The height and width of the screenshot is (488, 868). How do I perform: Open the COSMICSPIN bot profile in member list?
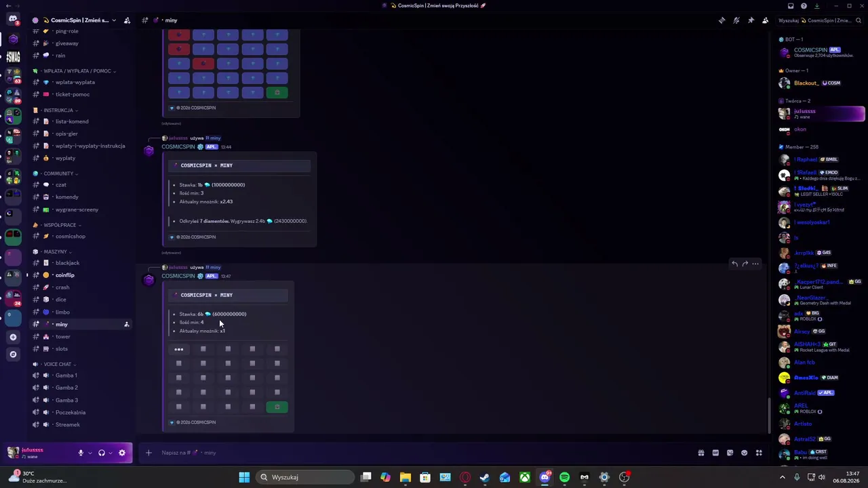pyautogui.click(x=821, y=52)
